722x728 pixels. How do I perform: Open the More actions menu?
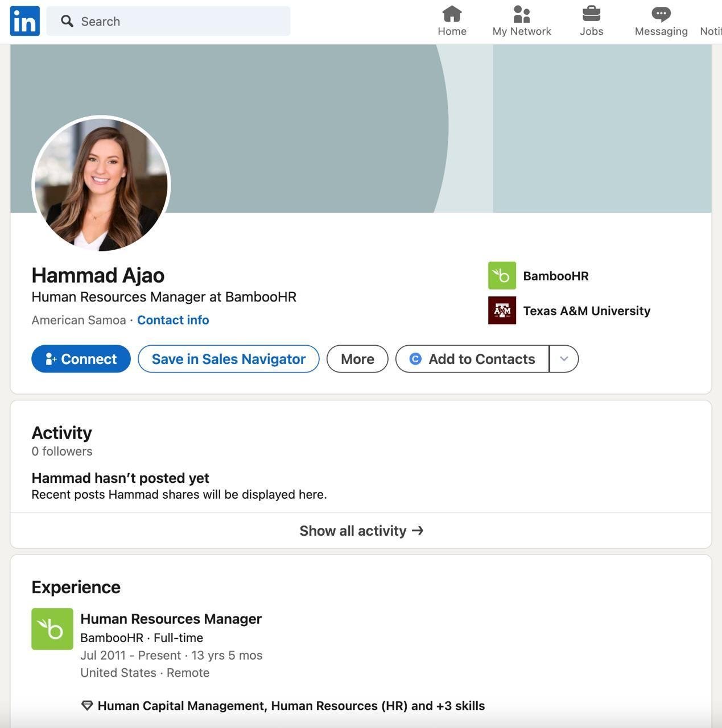point(357,359)
